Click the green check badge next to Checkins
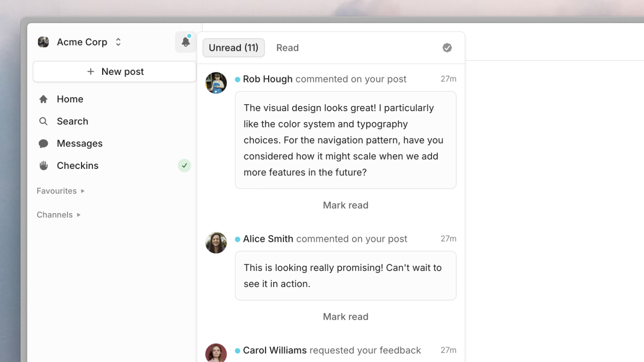 pos(184,165)
